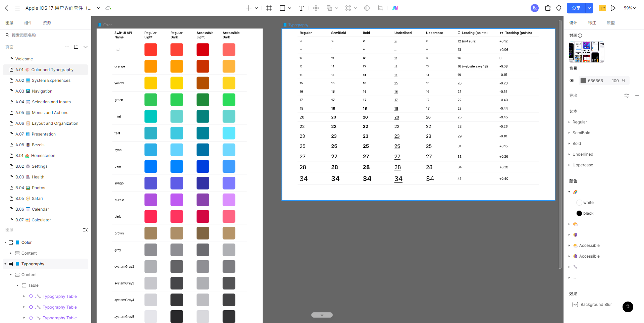The height and width of the screenshot is (323, 644).
Task: Add an export setting
Action: (637, 96)
